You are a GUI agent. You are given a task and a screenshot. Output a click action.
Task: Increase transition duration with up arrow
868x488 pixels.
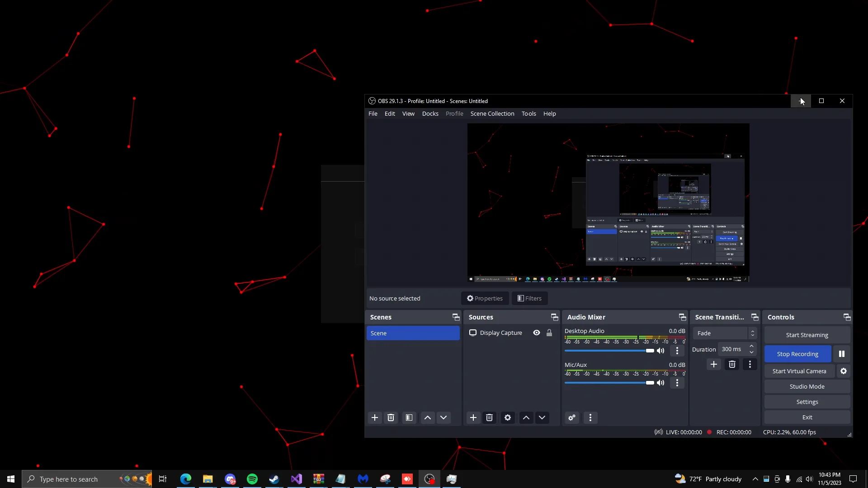tap(751, 346)
